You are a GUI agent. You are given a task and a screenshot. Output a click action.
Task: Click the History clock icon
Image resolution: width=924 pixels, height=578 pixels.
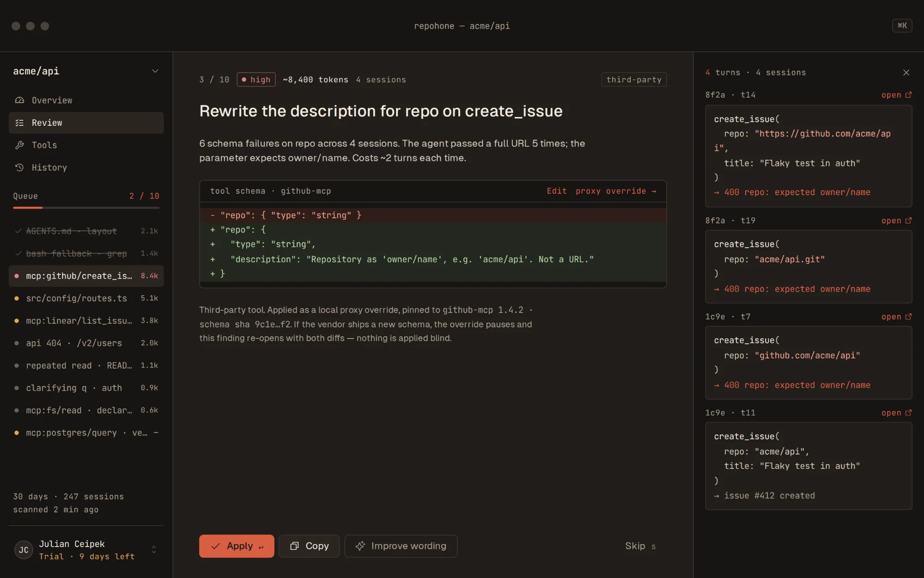pyautogui.click(x=19, y=167)
